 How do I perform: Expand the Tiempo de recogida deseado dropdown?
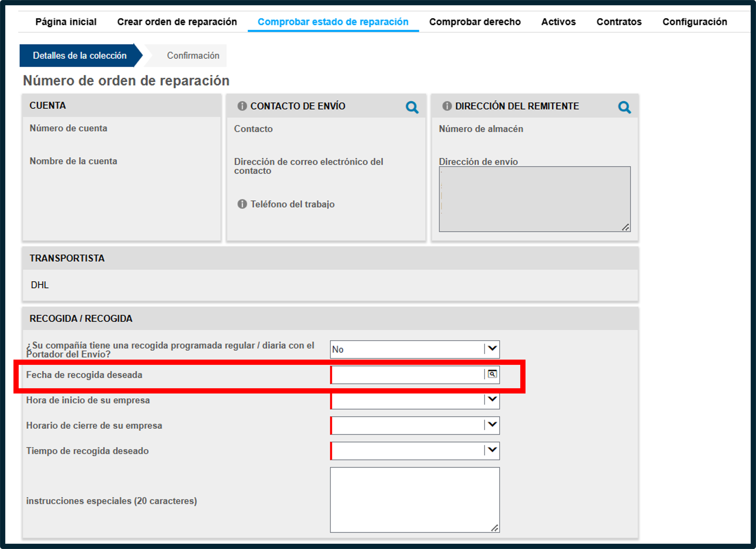492,450
